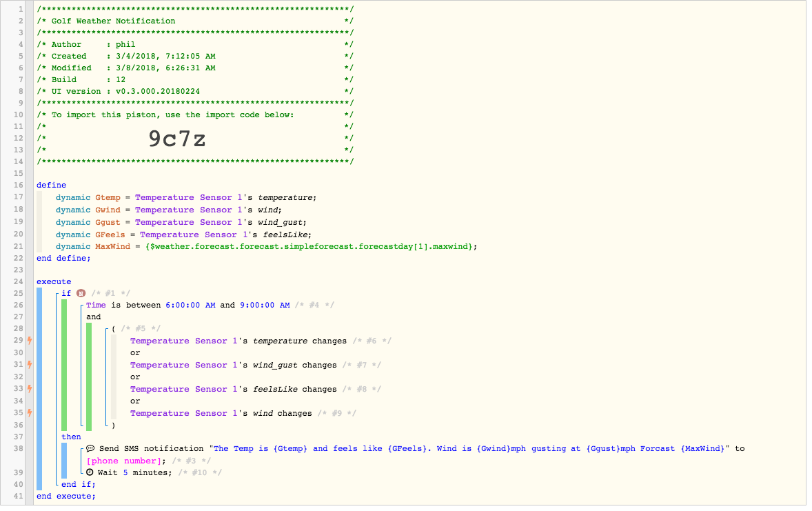Click line number 38 in the gutter
812x511 pixels.
(18, 449)
